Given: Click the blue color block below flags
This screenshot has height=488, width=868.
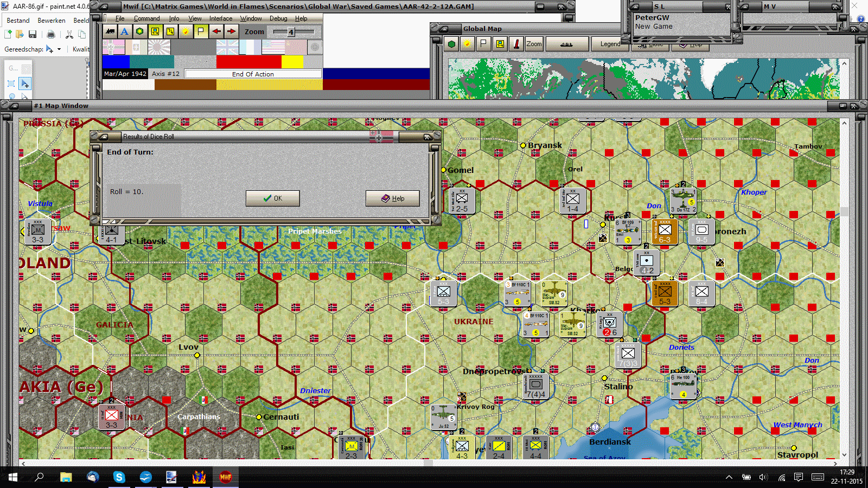Looking at the screenshot, I should point(116,62).
